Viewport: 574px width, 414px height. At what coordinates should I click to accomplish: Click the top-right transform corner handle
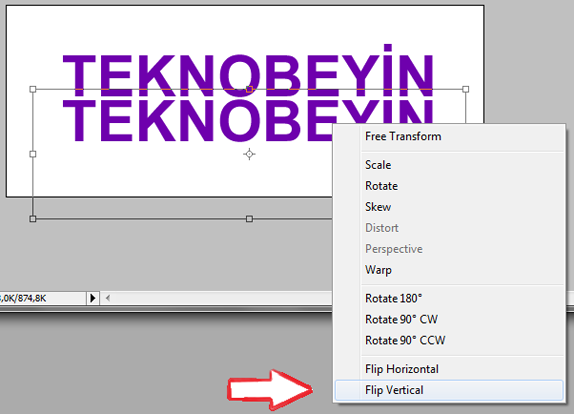[466, 89]
